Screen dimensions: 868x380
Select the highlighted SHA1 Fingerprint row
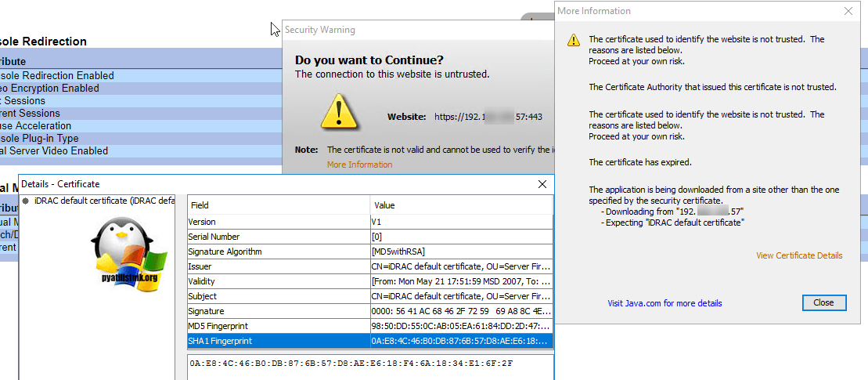278,341
